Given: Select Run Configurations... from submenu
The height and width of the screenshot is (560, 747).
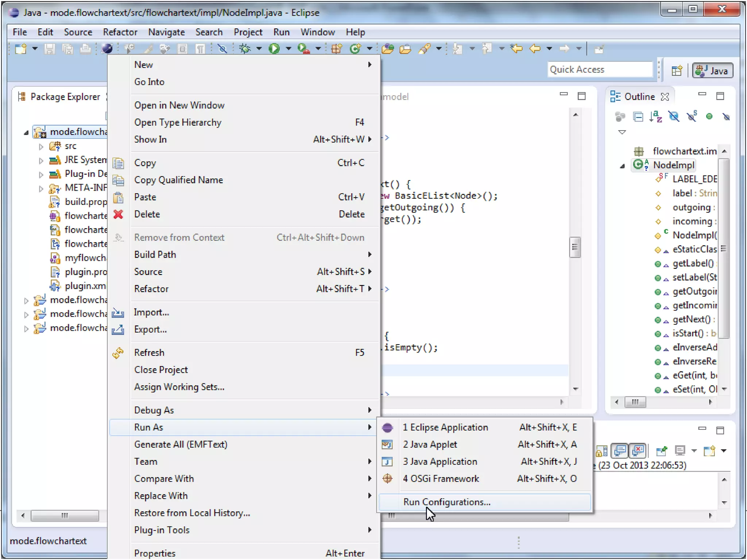Looking at the screenshot, I should (447, 502).
